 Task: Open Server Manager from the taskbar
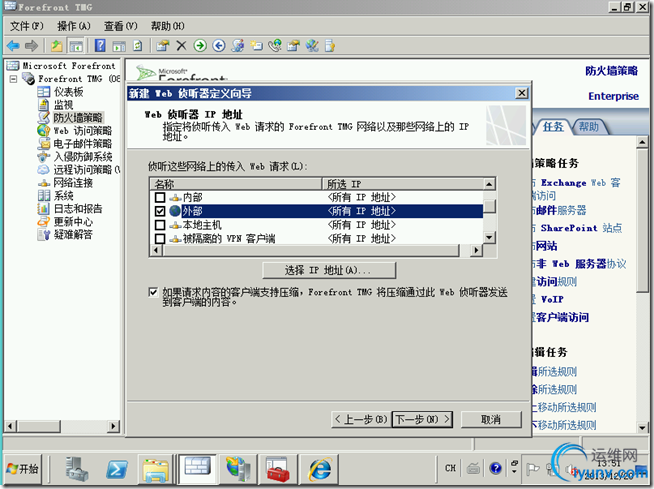coord(77,469)
